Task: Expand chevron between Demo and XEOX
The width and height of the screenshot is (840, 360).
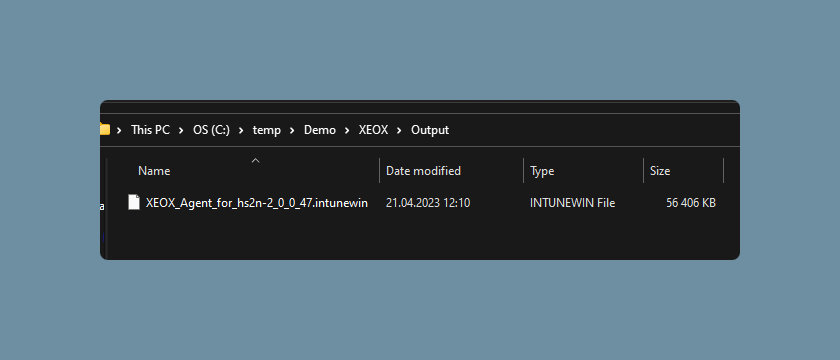Action: tap(348, 130)
